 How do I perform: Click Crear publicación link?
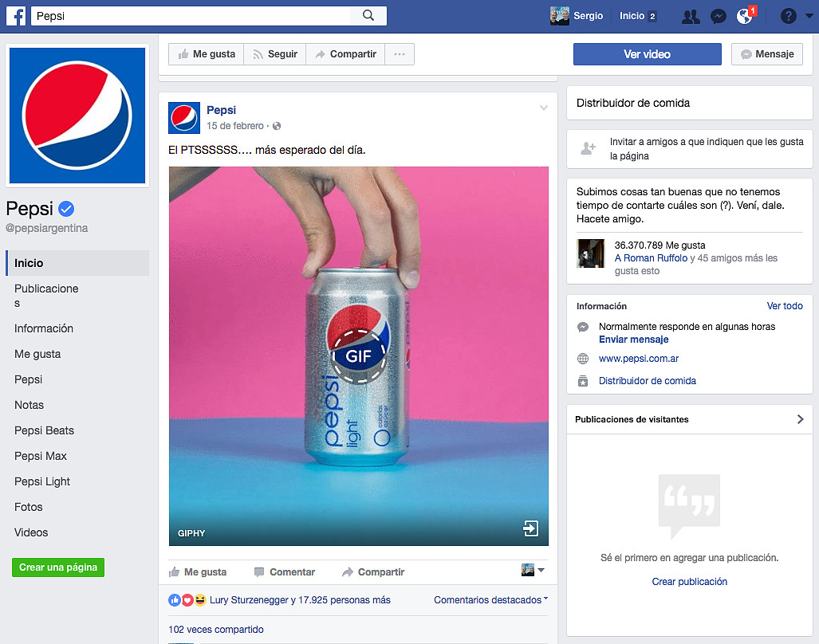click(690, 581)
